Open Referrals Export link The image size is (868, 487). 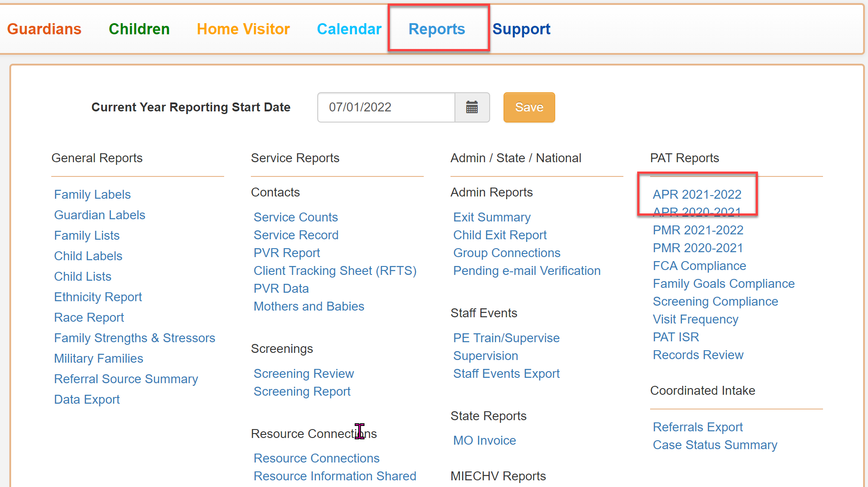(x=698, y=427)
